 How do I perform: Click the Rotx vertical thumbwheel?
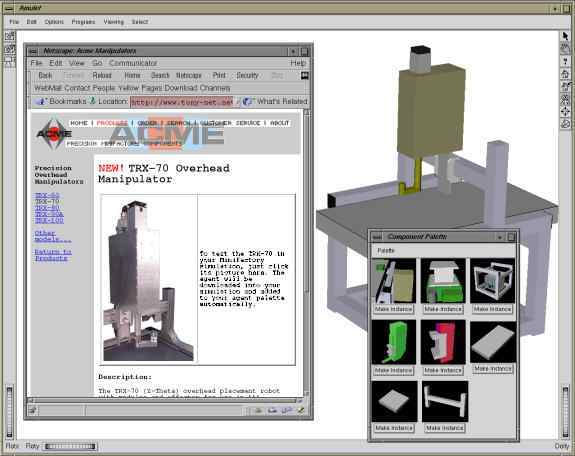click(x=10, y=411)
